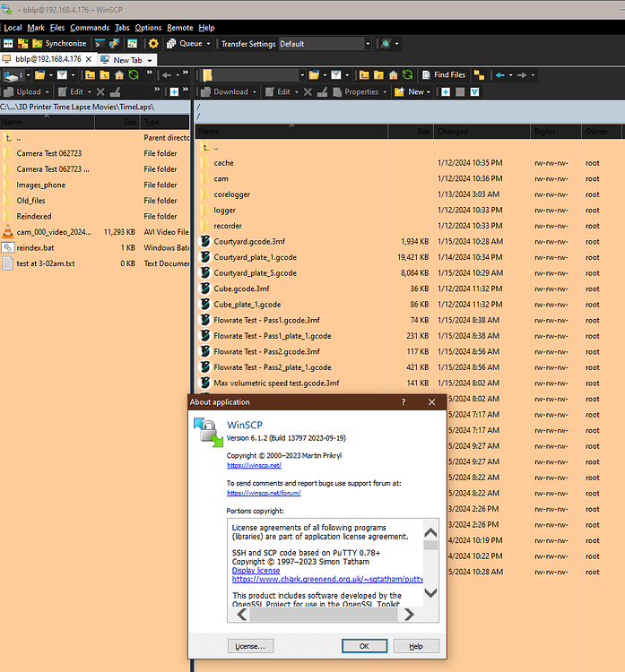This screenshot has height=672, width=625.
Task: Click the Synchronize button in the toolbar
Action: [59, 44]
